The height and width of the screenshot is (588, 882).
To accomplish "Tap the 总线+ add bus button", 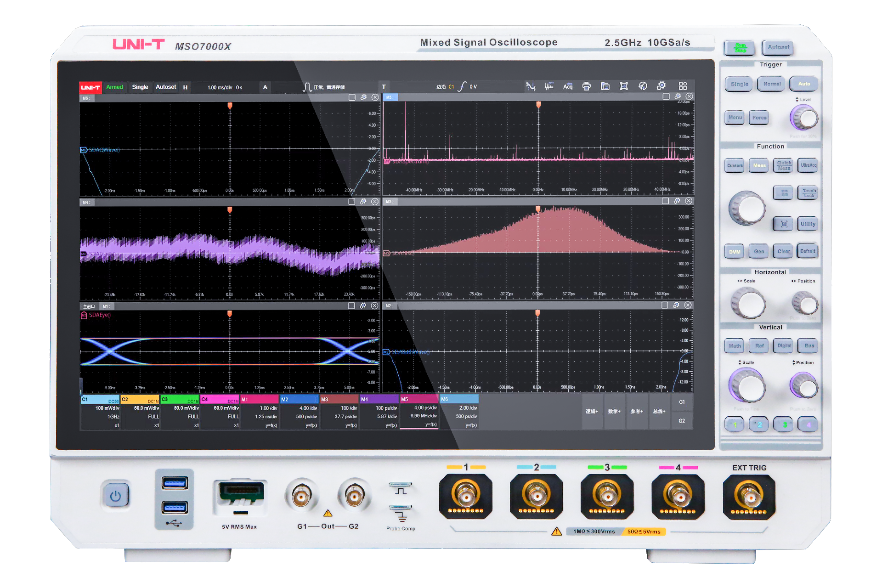I will coord(659,412).
